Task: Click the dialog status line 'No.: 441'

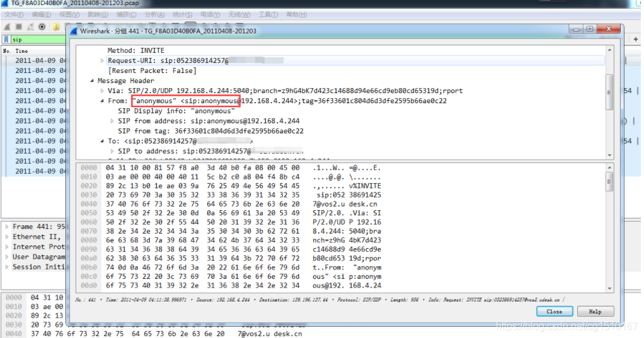Action: point(85,300)
